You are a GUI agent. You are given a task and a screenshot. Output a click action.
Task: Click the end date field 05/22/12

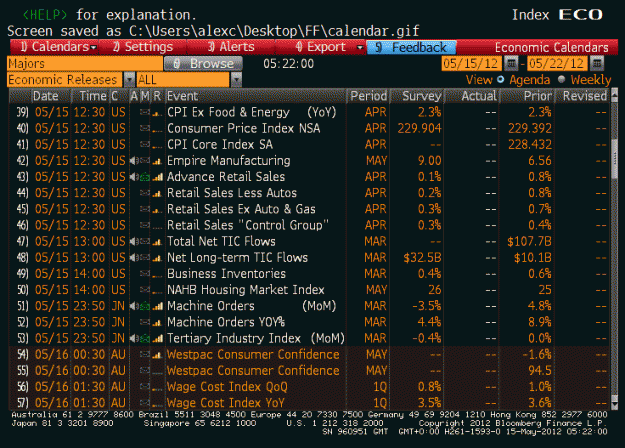point(557,63)
